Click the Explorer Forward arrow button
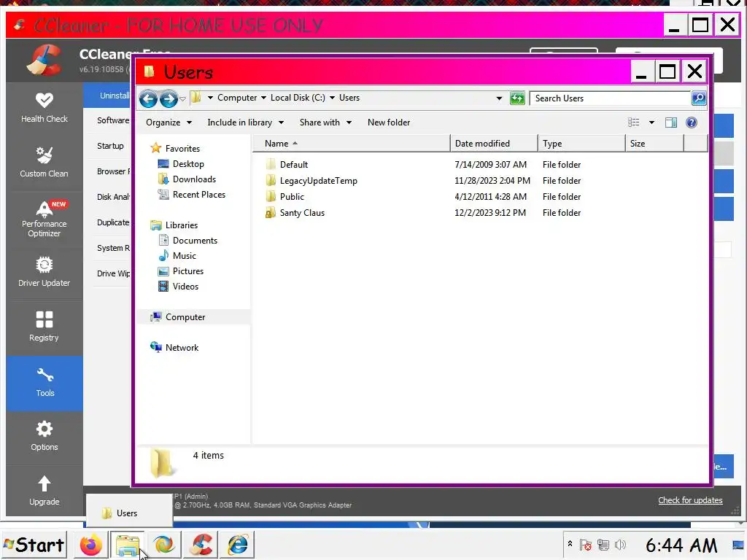This screenshot has width=747, height=560. (x=169, y=98)
